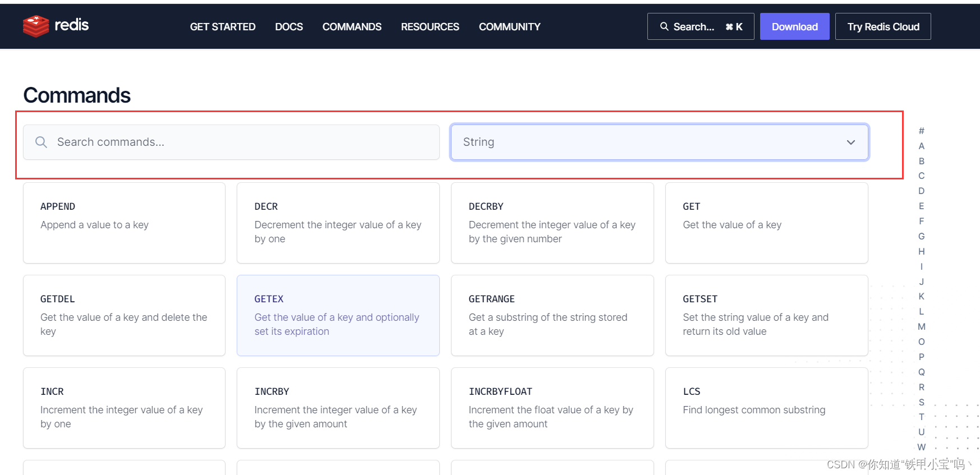The image size is (980, 475).
Task: Jump to letter K in alphabet index
Action: [x=921, y=296]
